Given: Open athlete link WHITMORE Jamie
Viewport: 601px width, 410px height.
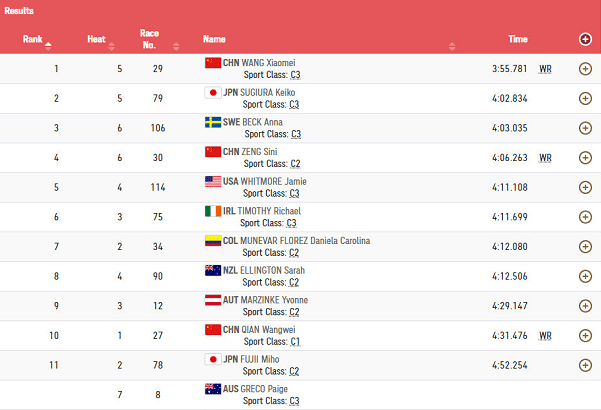Looking at the screenshot, I should [275, 181].
